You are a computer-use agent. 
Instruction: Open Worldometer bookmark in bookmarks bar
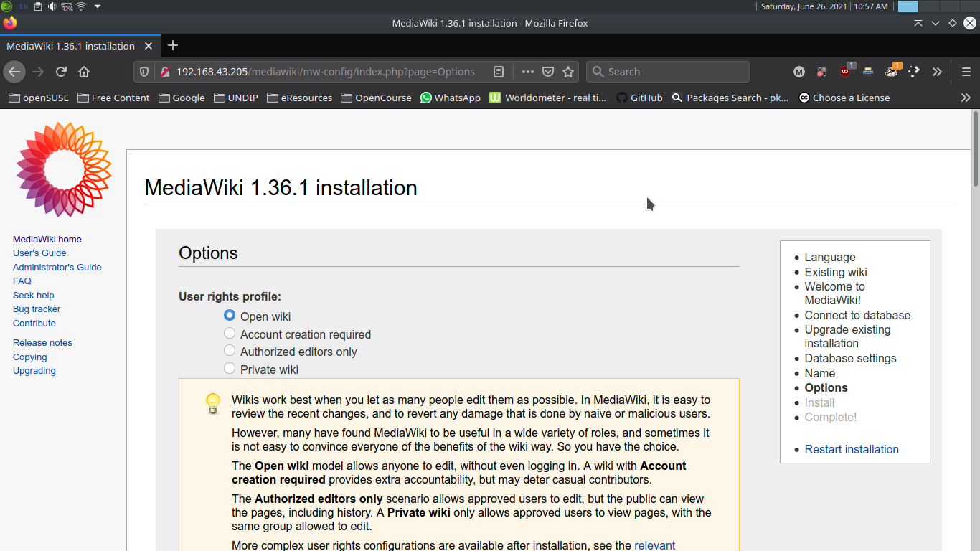click(x=548, y=98)
